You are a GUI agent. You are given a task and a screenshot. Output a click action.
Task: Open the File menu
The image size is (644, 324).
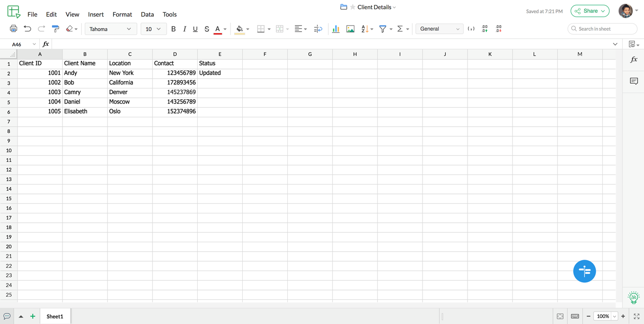32,15
